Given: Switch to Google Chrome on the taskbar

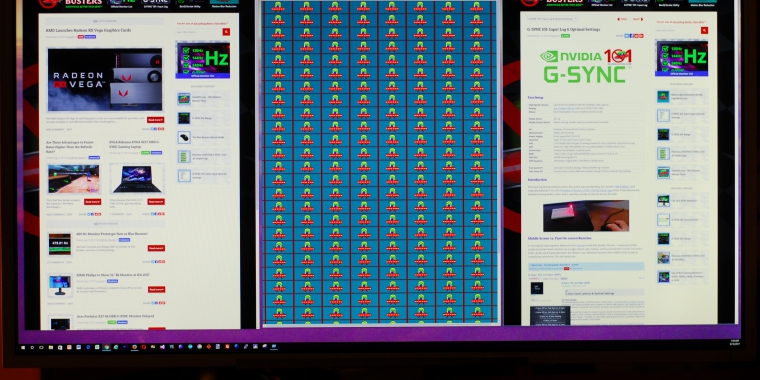Looking at the screenshot, I should [x=106, y=347].
